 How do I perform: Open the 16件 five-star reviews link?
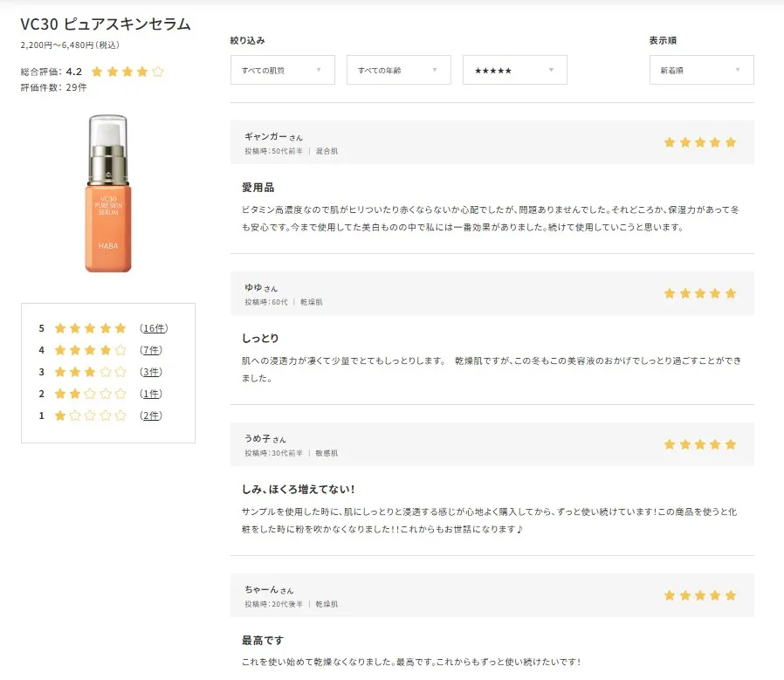[x=154, y=328]
